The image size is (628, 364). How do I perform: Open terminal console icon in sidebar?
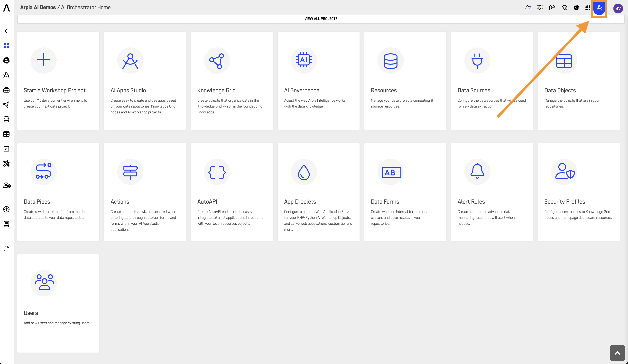7,149
